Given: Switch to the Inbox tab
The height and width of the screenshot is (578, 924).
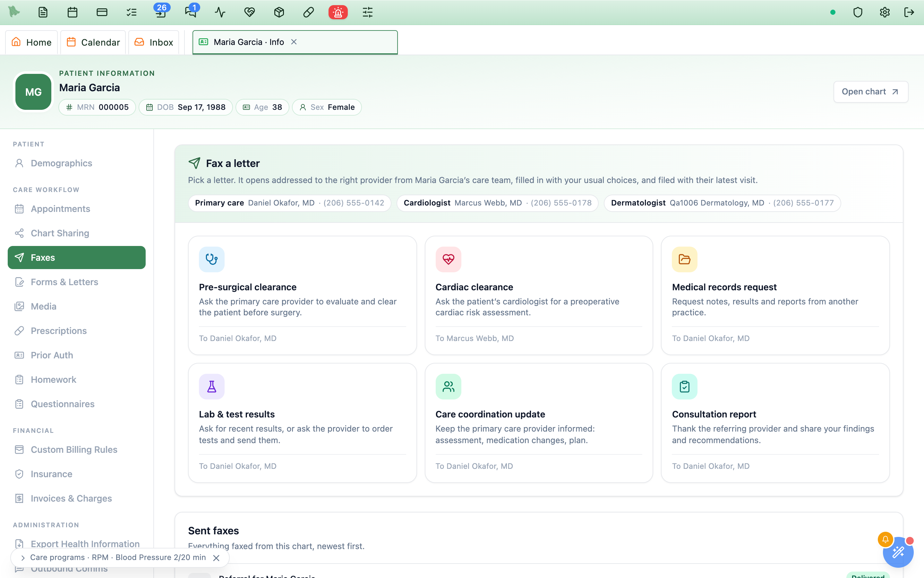Looking at the screenshot, I should tap(154, 42).
